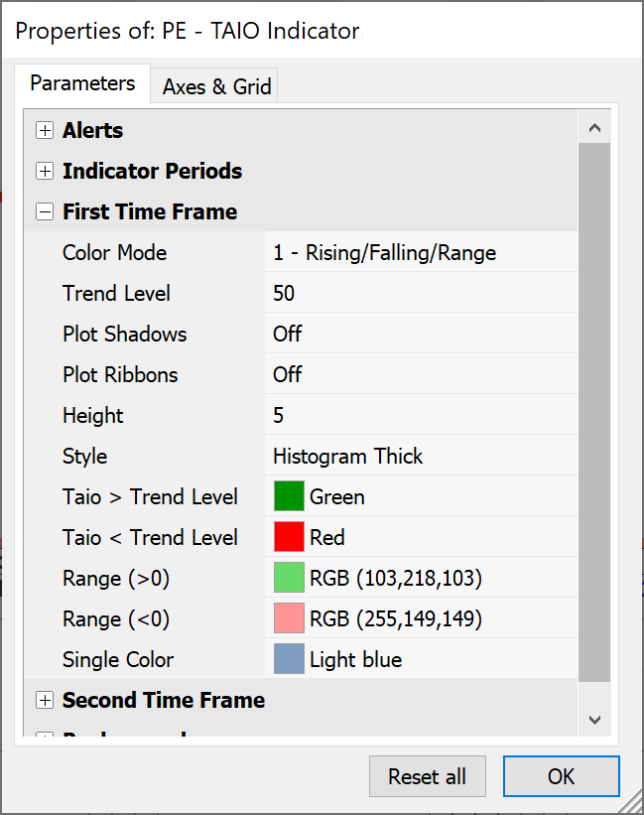Viewport: 644px width, 815px height.
Task: Open the Style Histogram Thick dropdown
Action: [x=419, y=456]
